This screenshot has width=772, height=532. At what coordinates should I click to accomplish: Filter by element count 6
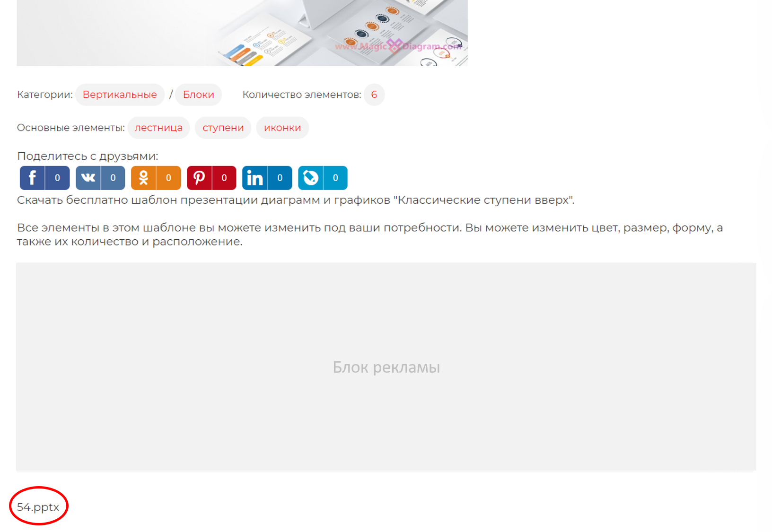(x=374, y=95)
